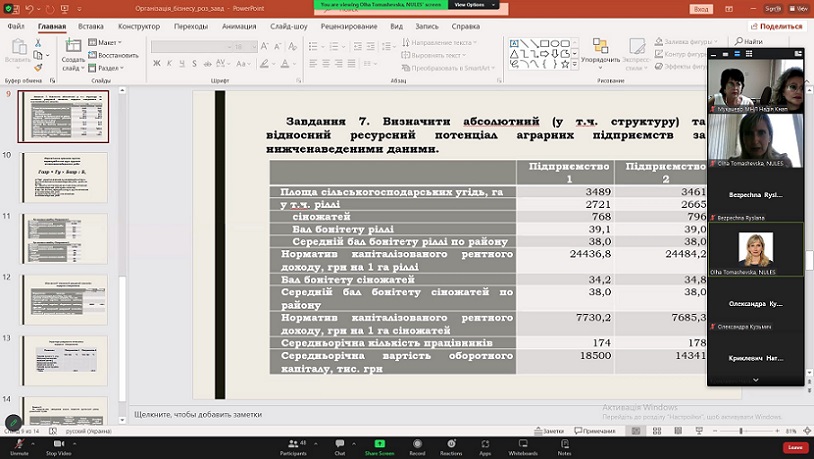This screenshot has width=814, height=459.
Task: Click the Paste clipboard icon
Action: (x=19, y=47)
